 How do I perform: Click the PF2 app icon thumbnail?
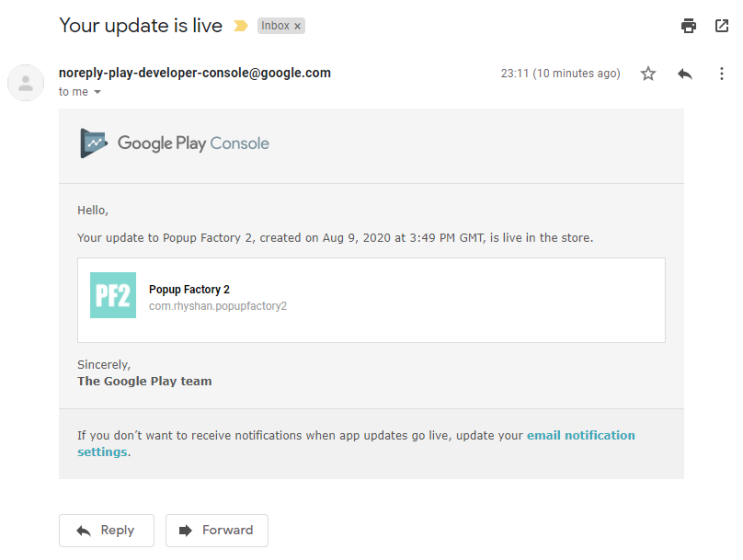(x=113, y=295)
